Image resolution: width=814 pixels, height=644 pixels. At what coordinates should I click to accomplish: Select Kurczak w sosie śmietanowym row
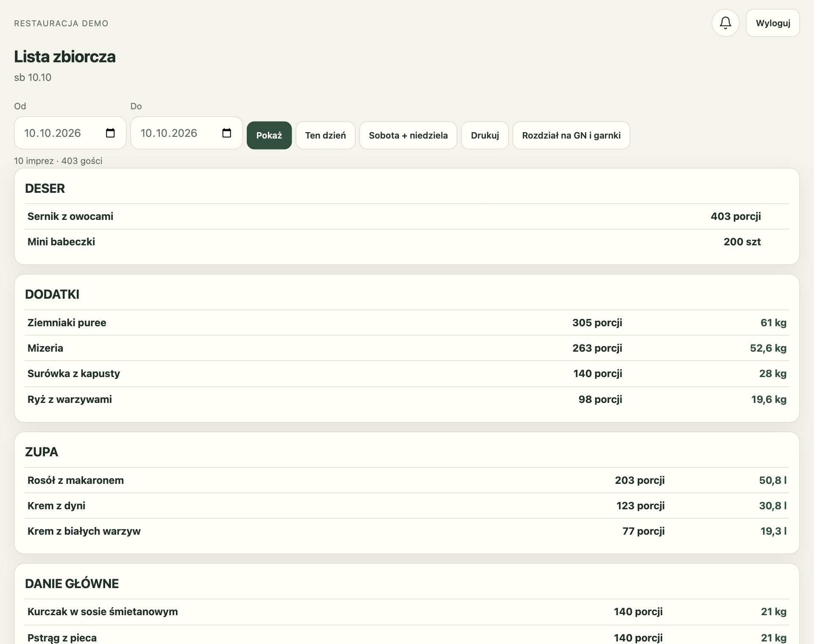pyautogui.click(x=407, y=612)
